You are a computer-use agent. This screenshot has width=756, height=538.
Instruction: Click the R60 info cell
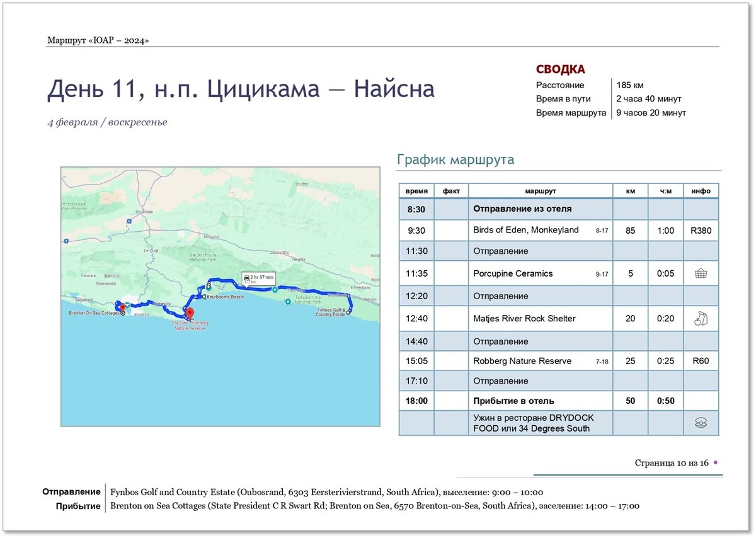[701, 361]
